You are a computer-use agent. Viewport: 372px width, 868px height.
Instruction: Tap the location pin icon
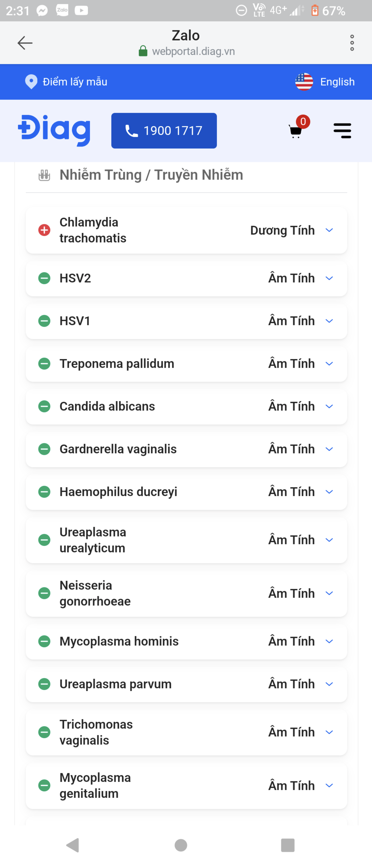(x=31, y=82)
